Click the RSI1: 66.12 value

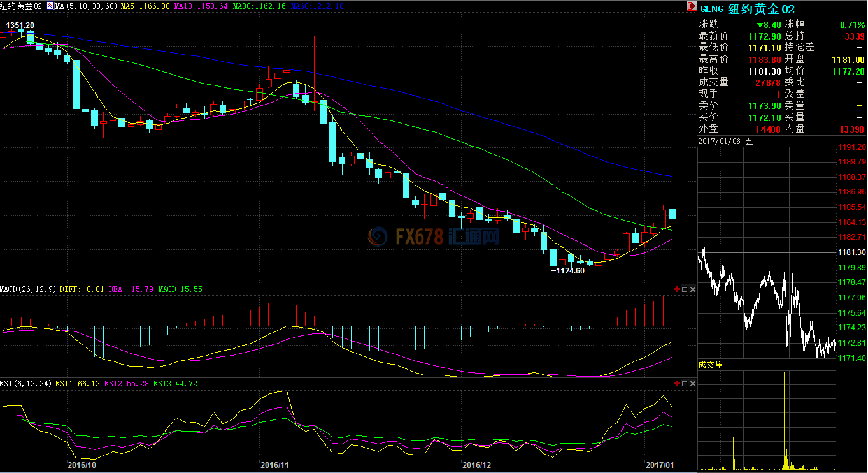point(77,383)
